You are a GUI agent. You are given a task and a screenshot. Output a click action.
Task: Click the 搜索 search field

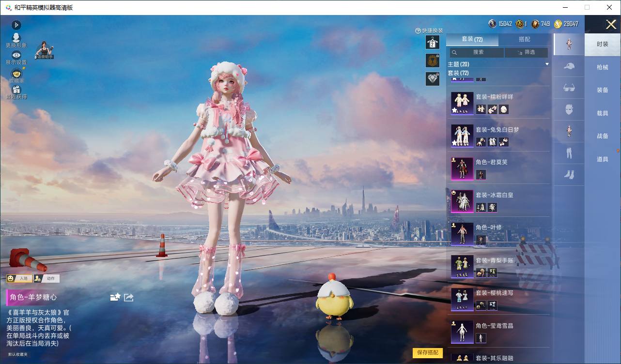click(x=476, y=52)
